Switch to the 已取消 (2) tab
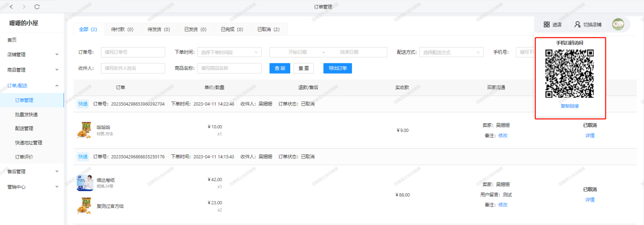Screen dimensions: 644x225 268,30
